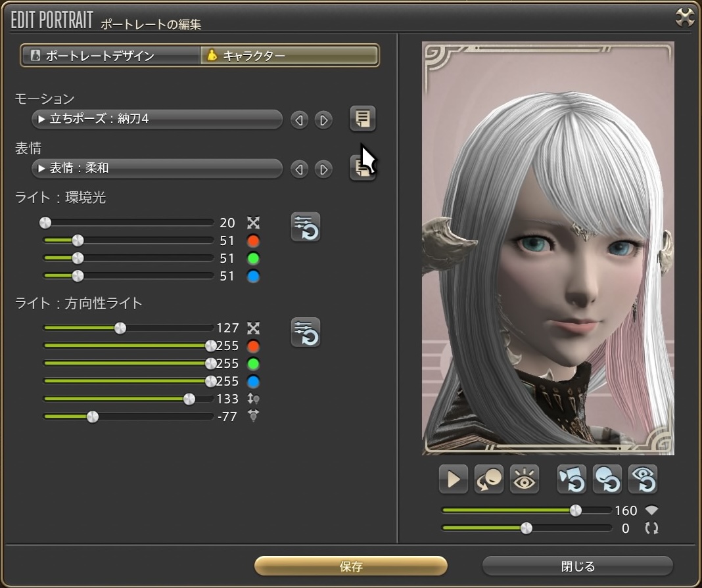Select the キャラクター tab
This screenshot has height=588, width=702.
[x=289, y=56]
